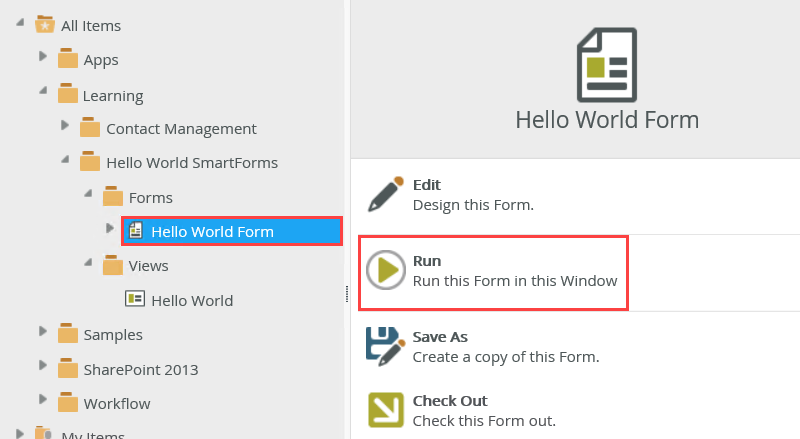Select the Contact Management label
800x439 pixels.
click(181, 129)
